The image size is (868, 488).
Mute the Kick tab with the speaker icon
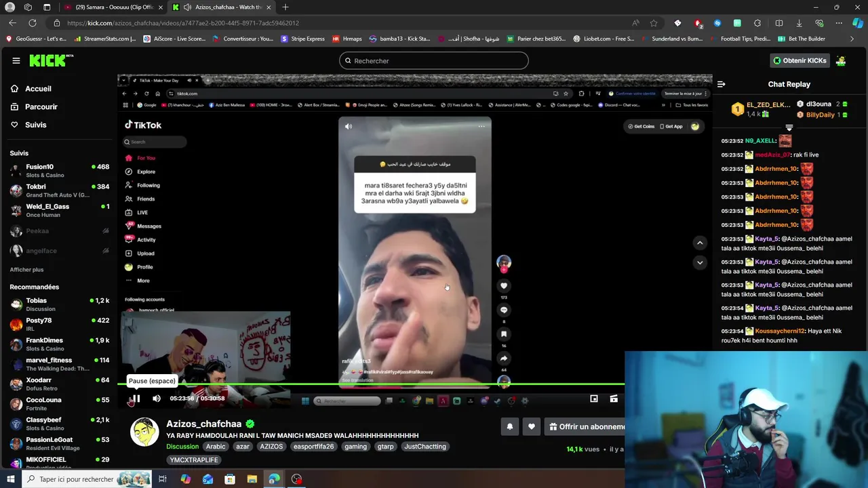click(187, 7)
